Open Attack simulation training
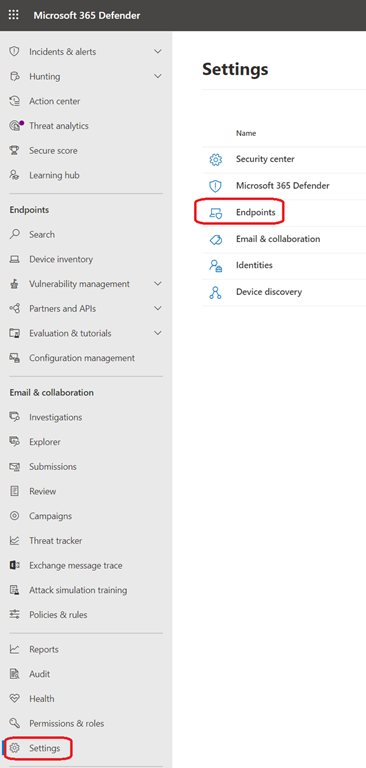 point(78,590)
